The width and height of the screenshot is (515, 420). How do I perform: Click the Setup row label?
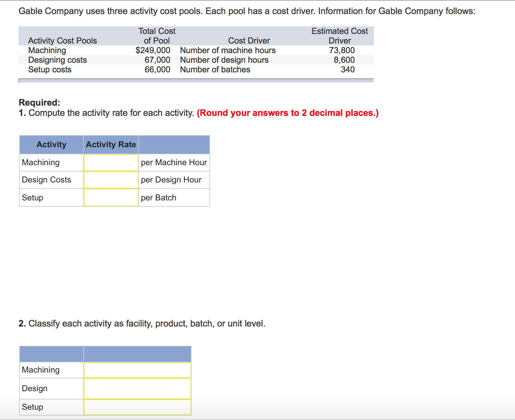tap(32, 198)
